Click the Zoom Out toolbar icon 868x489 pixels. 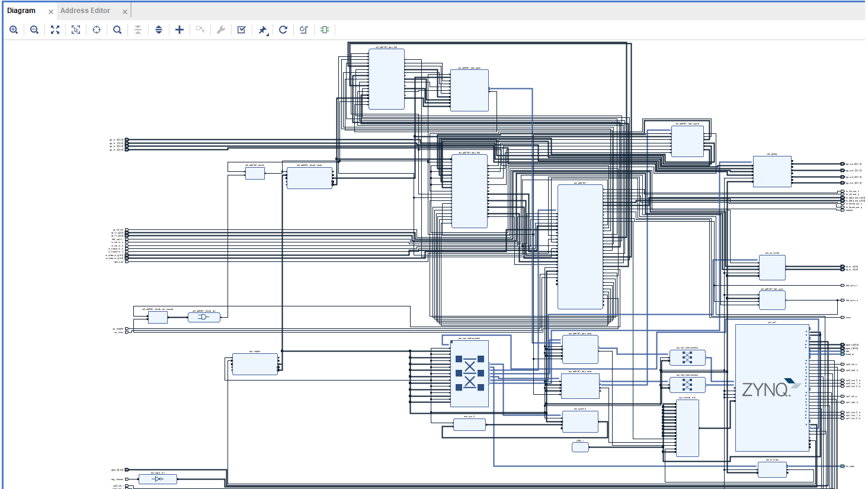(34, 30)
